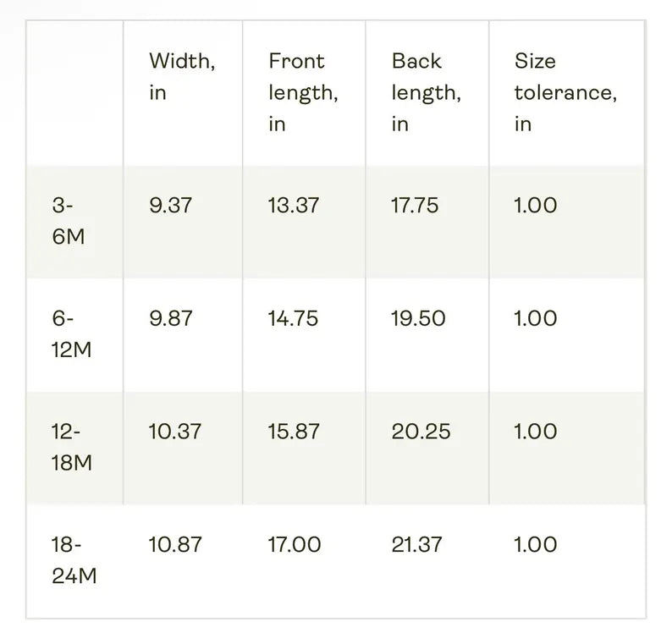The image size is (672, 644).
Task: Click the Back length column header
Action: [x=426, y=92]
